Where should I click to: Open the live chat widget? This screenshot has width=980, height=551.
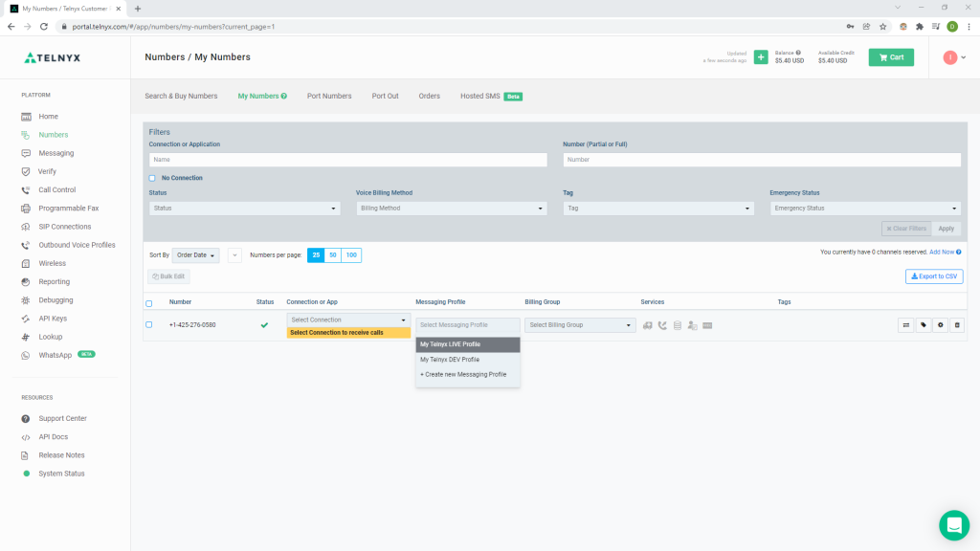[954, 525]
